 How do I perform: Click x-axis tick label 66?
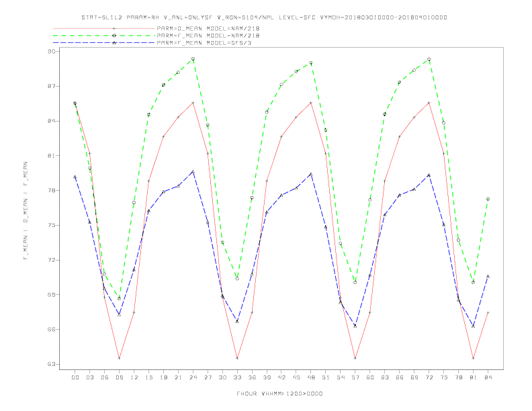click(400, 377)
